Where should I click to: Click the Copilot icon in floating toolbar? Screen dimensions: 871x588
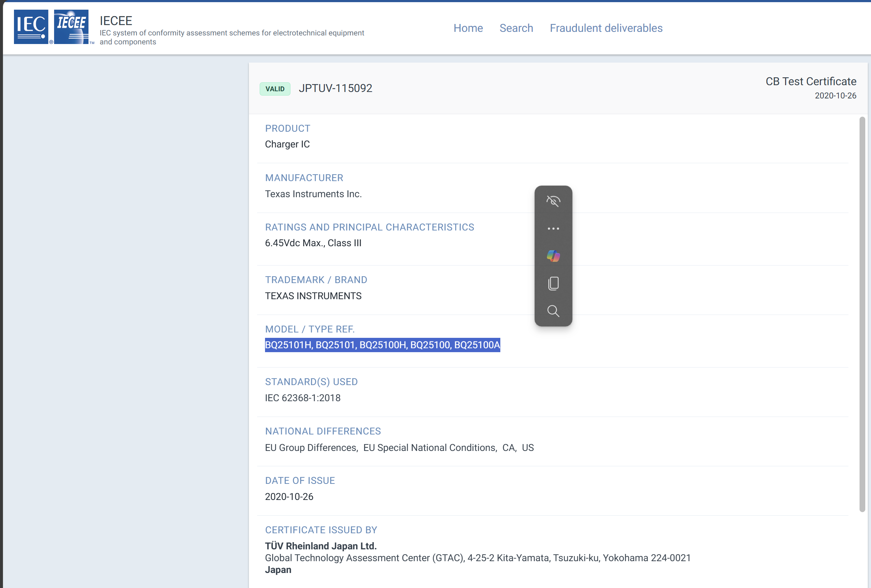553,256
